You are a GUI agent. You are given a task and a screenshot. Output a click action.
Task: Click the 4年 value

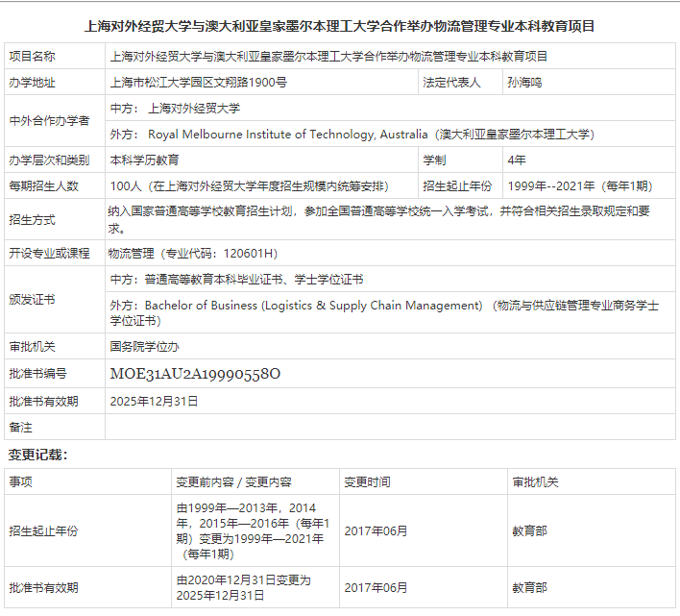coord(517,160)
